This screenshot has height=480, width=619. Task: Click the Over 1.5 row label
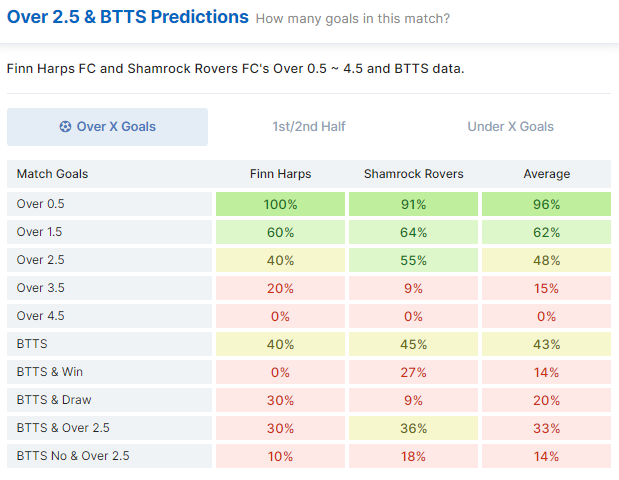tap(39, 232)
